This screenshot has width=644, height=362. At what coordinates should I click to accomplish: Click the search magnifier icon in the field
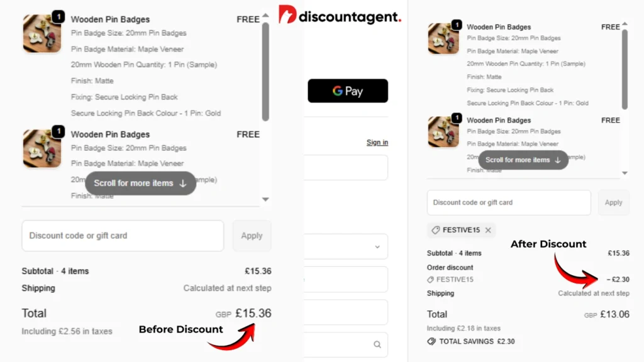point(377,344)
